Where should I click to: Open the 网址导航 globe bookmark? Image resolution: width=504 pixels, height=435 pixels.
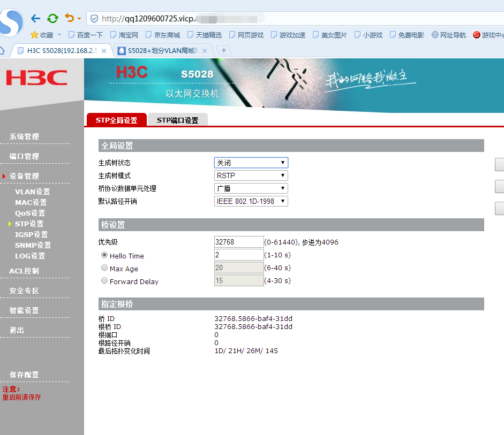tap(449, 35)
